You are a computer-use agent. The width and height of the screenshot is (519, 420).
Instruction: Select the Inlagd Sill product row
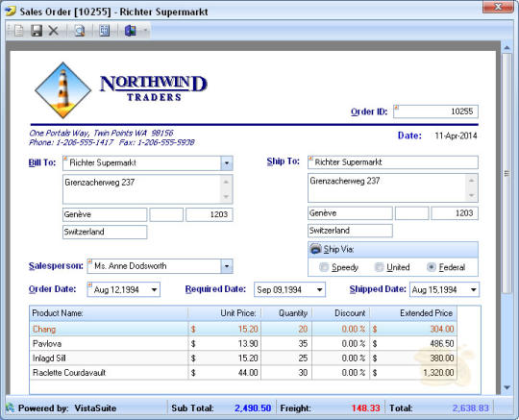click(243, 358)
